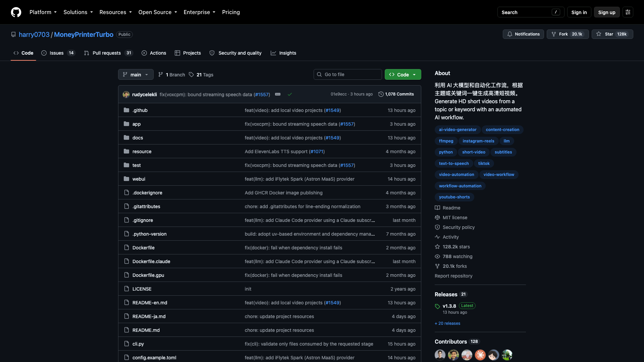Image resolution: width=644 pixels, height=362 pixels.
Task: Star the MoneyPrinterTurbo repository
Action: tap(612, 34)
